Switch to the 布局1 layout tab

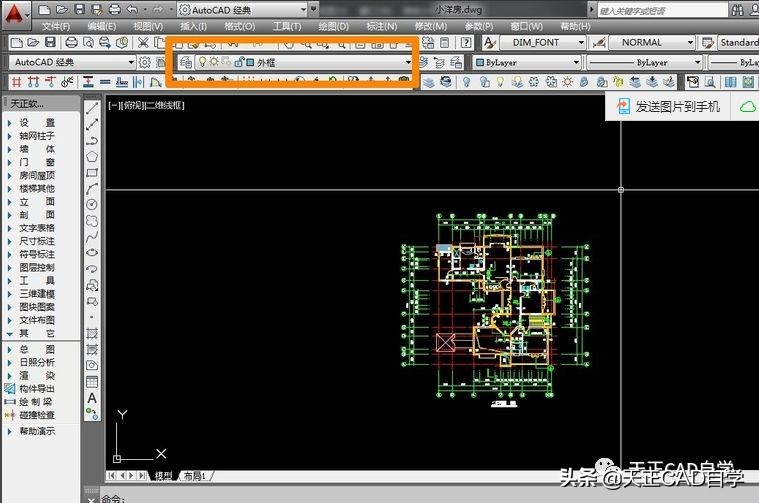(195, 476)
